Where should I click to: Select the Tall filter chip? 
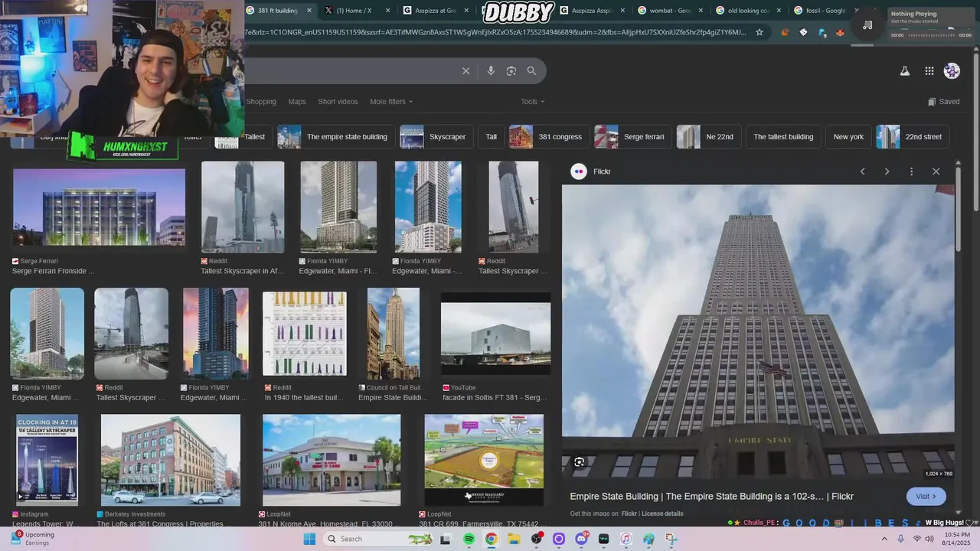pyautogui.click(x=492, y=137)
